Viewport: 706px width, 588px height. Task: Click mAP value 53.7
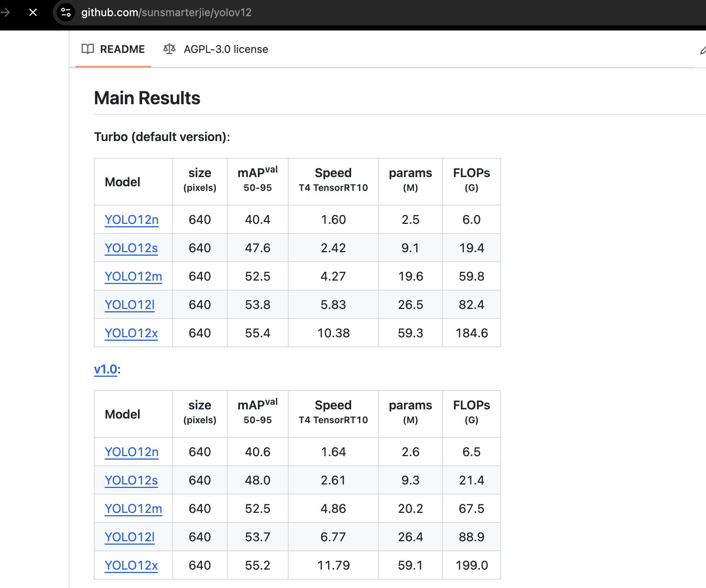point(258,537)
